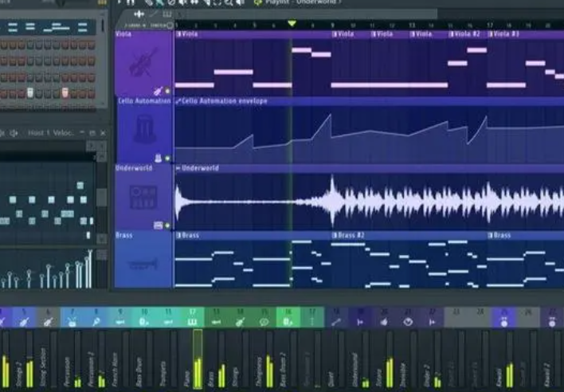Click the piano roll vertical scrollbar thumb
Image resolution: width=564 pixels, height=392 pixels.
click(x=102, y=197)
